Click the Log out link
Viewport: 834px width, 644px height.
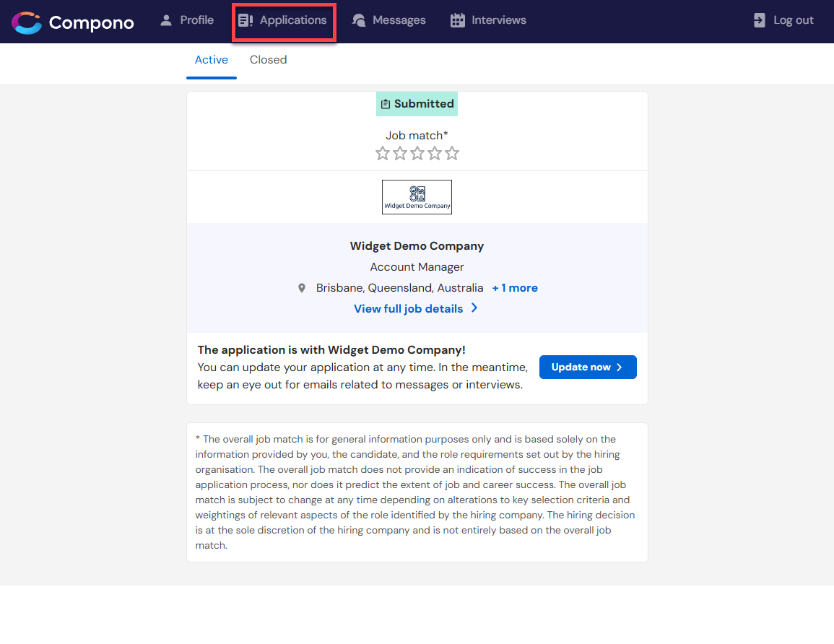(x=783, y=20)
